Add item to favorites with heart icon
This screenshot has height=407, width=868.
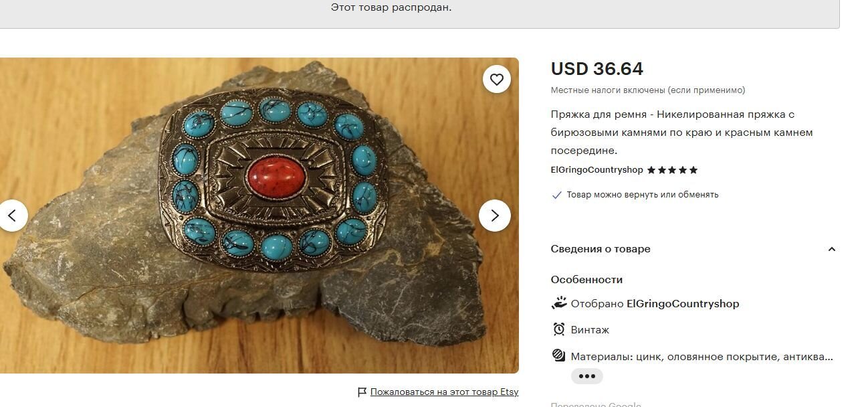(496, 80)
